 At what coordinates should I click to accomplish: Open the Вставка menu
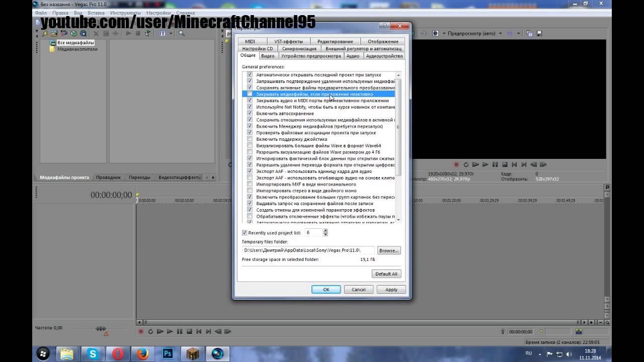[x=96, y=13]
